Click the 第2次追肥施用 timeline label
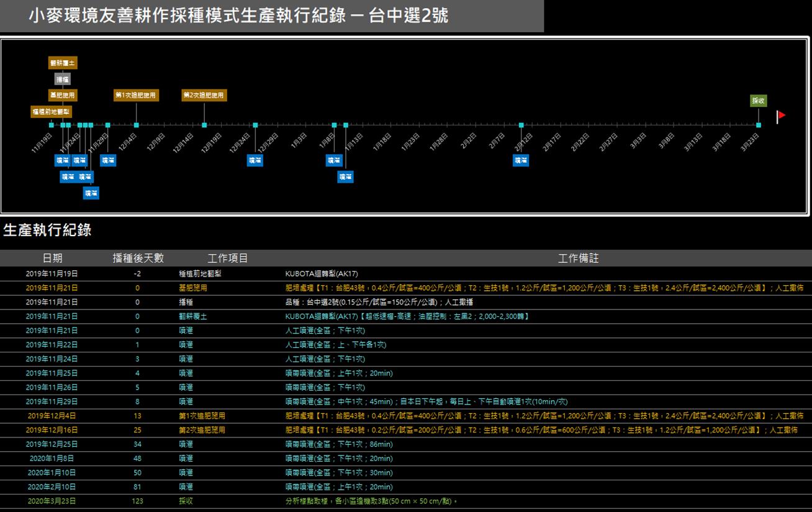 [204, 95]
